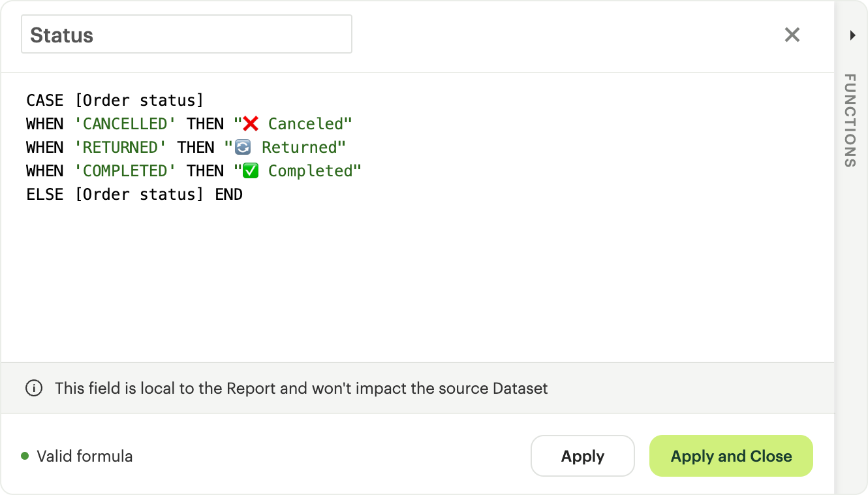868x495 pixels.
Task: Click the green checkmark emoji in the formula
Action: [251, 171]
